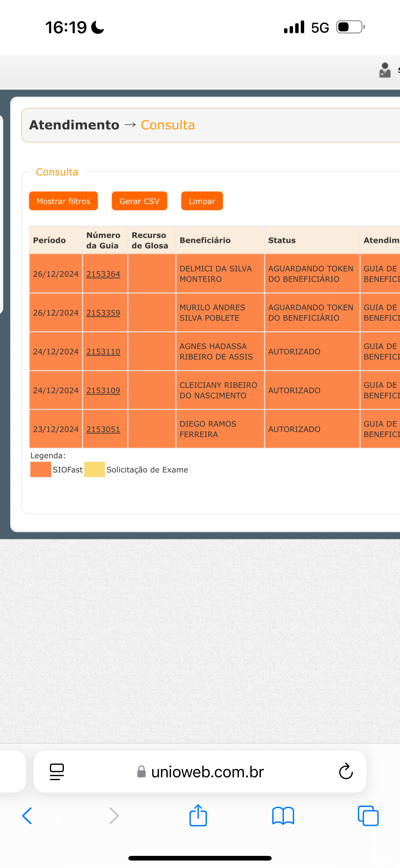This screenshot has height=868, width=400.
Task: Click the AUTORIZADO status for guia 2153110
Action: tap(294, 351)
